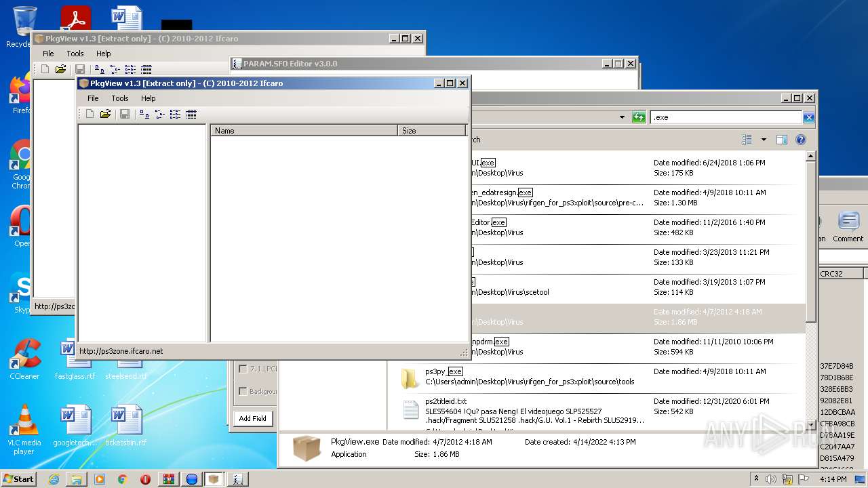868x488 pixels.
Task: Open address bar history dropdown in Explorer
Action: pyautogui.click(x=622, y=117)
